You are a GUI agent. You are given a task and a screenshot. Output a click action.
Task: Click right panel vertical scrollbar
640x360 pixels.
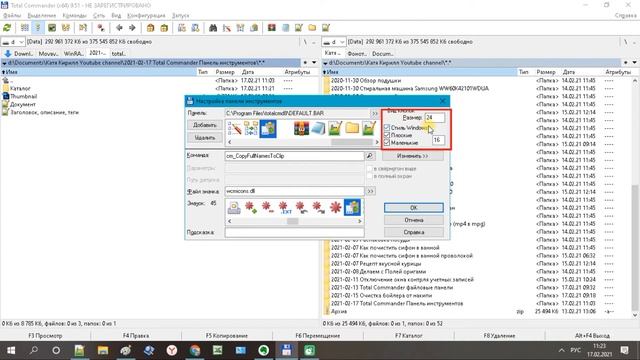pyautogui.click(x=635, y=198)
